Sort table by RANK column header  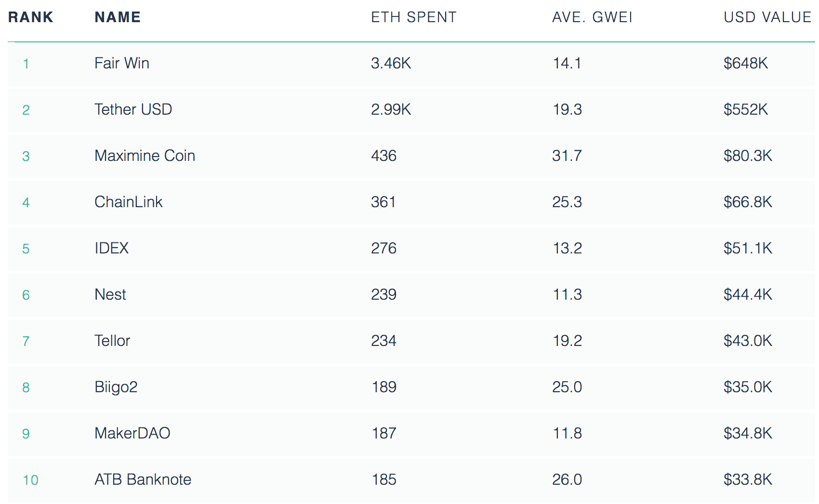click(30, 17)
